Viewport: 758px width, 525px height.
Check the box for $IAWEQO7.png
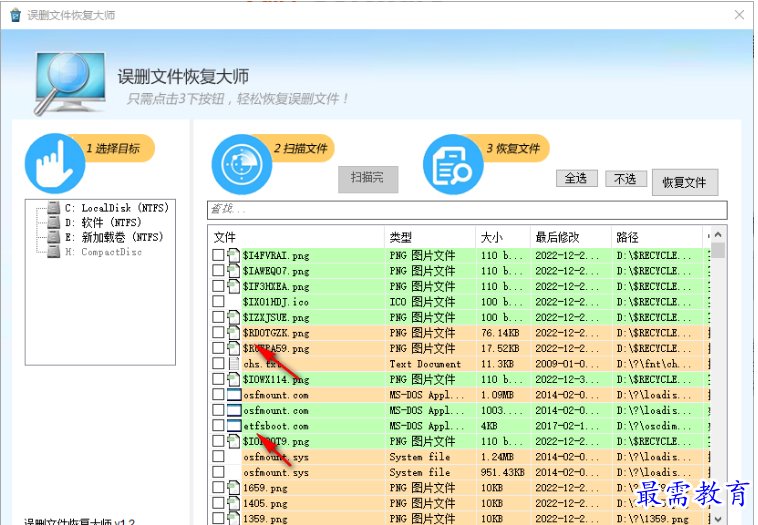[x=219, y=270]
